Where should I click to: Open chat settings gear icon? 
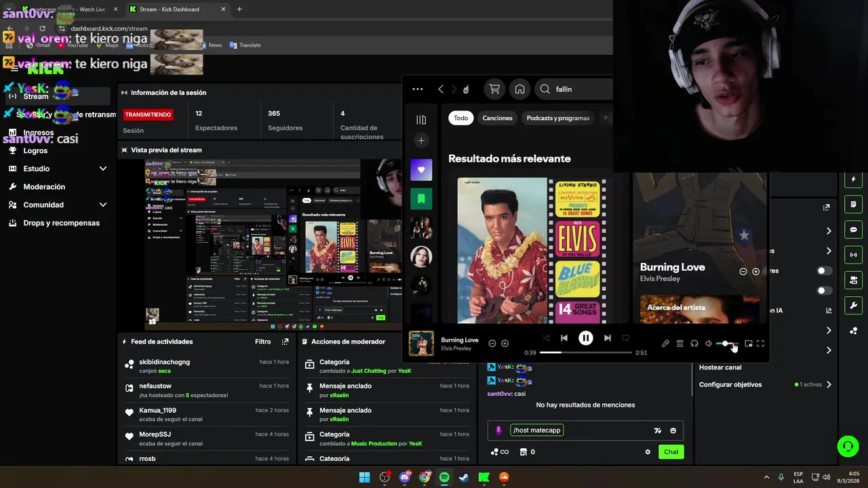tap(648, 452)
